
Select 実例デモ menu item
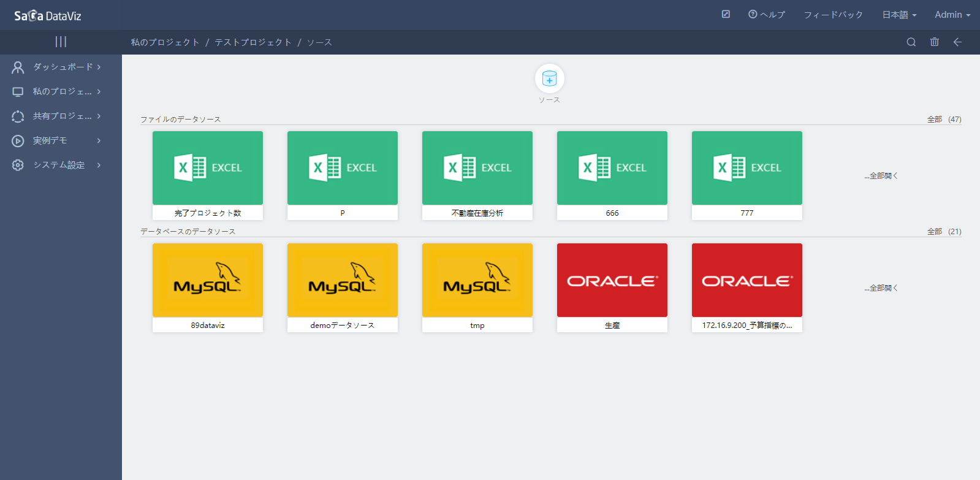[50, 140]
